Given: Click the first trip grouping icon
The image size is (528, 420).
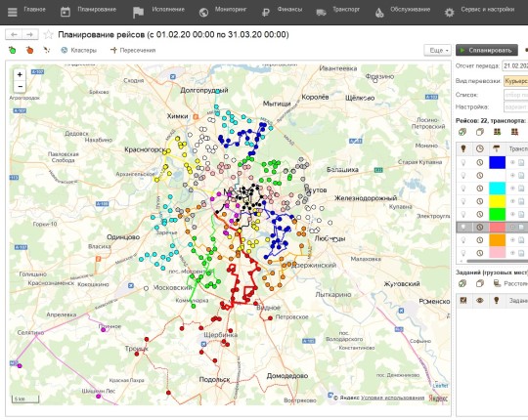Looking at the screenshot, I should [x=497, y=132].
